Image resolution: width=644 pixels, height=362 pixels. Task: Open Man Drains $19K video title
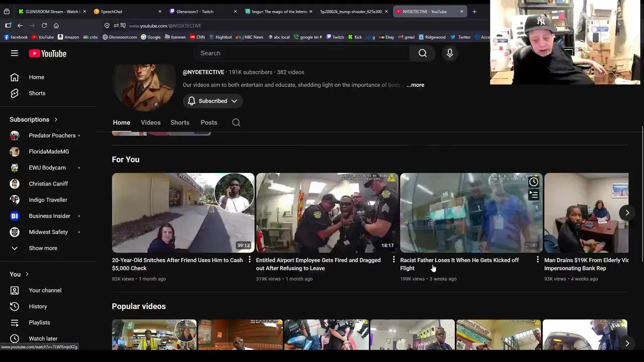tap(586, 264)
